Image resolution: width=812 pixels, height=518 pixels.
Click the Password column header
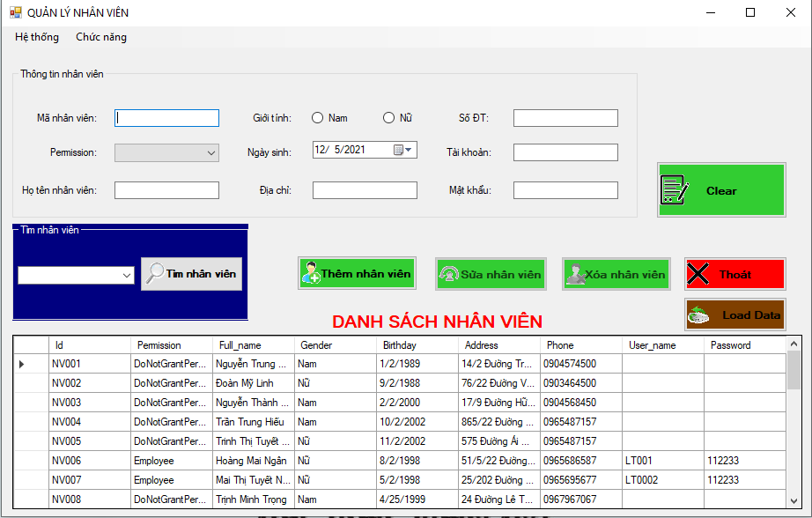[x=745, y=345]
